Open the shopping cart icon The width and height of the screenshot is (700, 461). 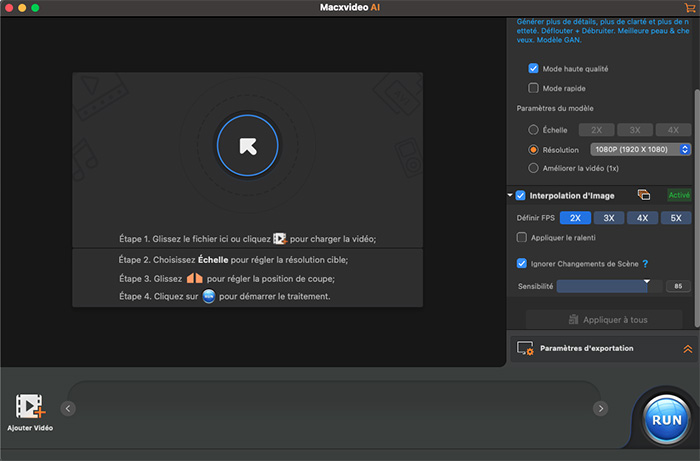click(x=690, y=7)
